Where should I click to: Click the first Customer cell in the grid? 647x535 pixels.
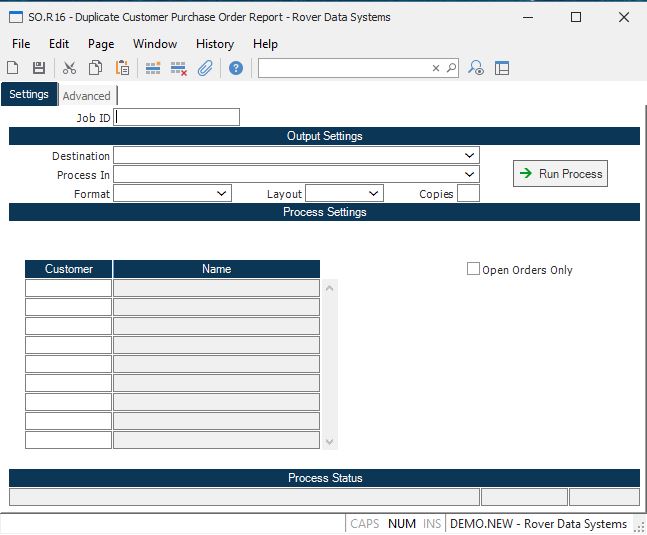point(68,288)
